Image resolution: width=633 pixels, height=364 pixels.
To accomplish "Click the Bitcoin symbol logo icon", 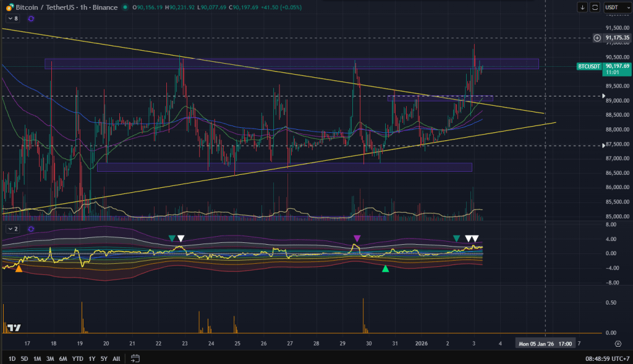I will [9, 7].
